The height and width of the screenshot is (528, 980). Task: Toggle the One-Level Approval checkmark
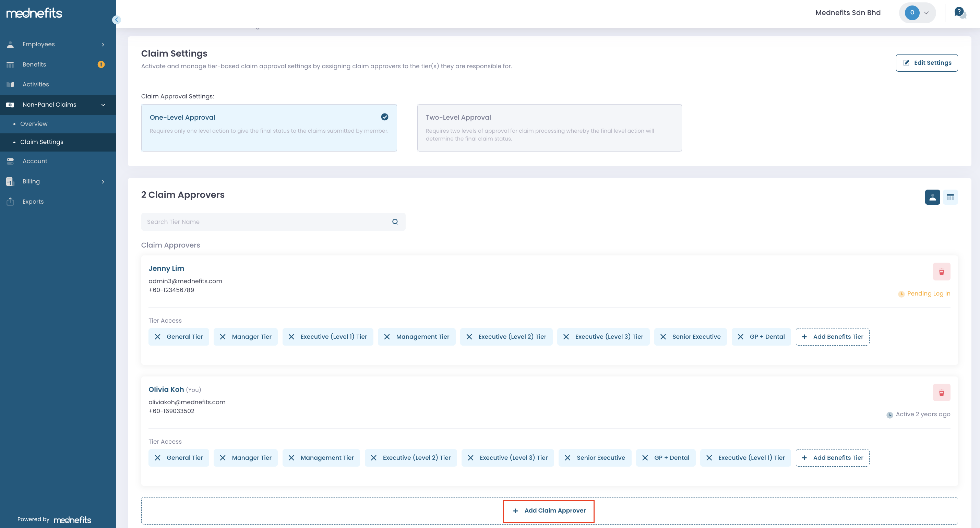point(384,117)
